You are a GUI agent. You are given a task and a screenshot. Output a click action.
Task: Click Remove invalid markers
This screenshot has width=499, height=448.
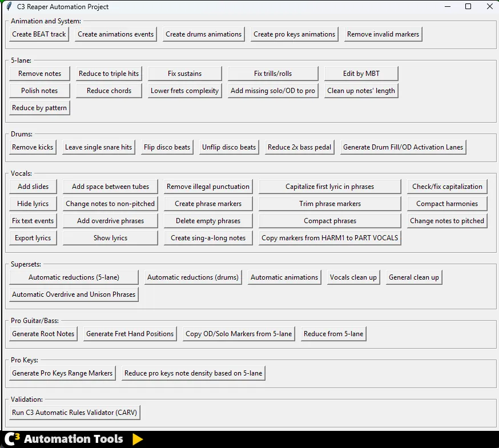[x=383, y=34]
